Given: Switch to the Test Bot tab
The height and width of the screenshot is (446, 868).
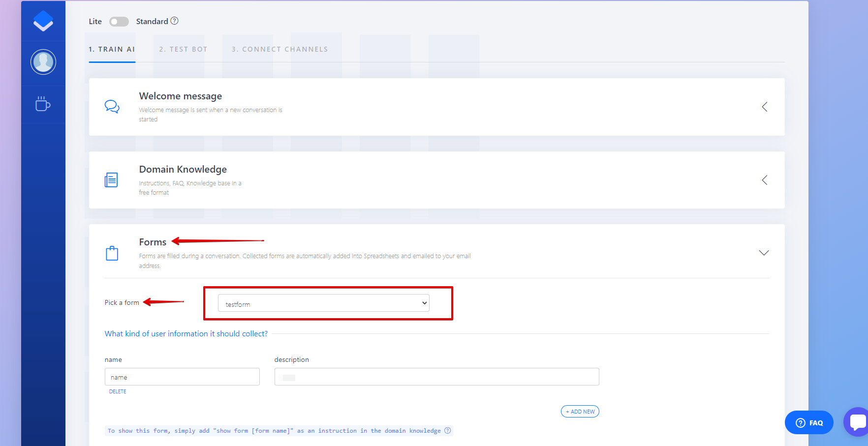Looking at the screenshot, I should pos(183,49).
